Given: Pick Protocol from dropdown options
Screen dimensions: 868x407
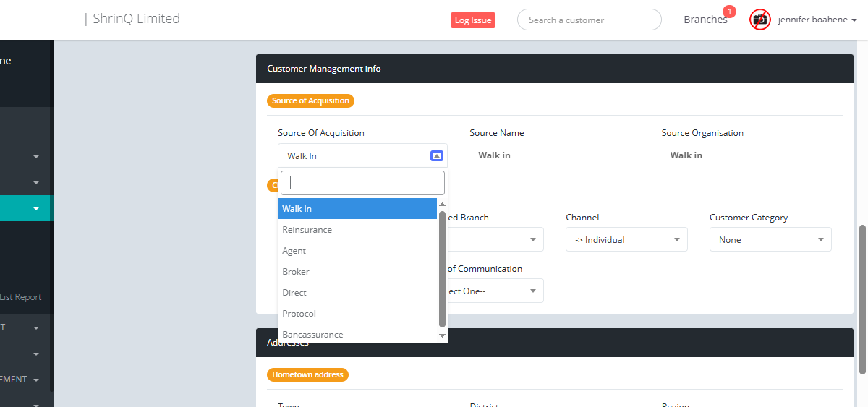Looking at the screenshot, I should [x=299, y=314].
